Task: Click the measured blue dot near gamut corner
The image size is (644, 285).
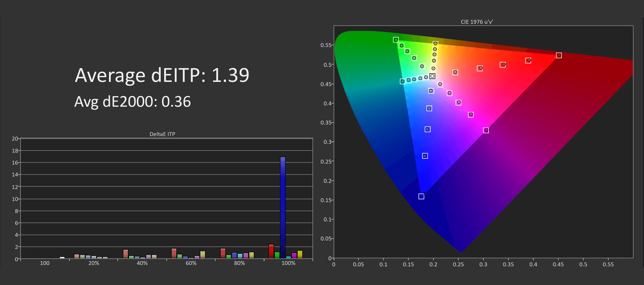Action: click(425, 193)
